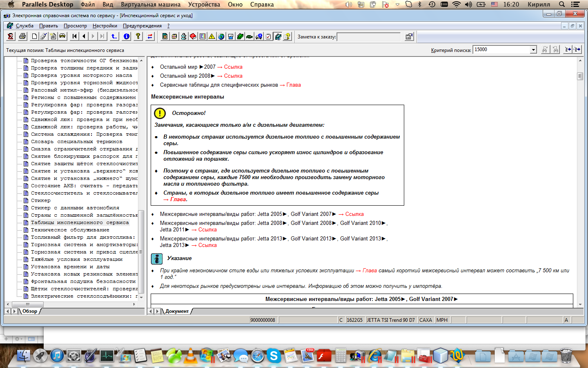Click the button beside the Заметка к заказу field
The width and height of the screenshot is (588, 368).
click(x=409, y=37)
